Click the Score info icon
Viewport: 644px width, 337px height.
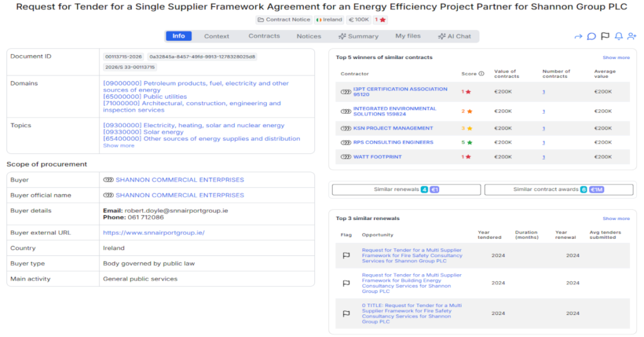[481, 74]
